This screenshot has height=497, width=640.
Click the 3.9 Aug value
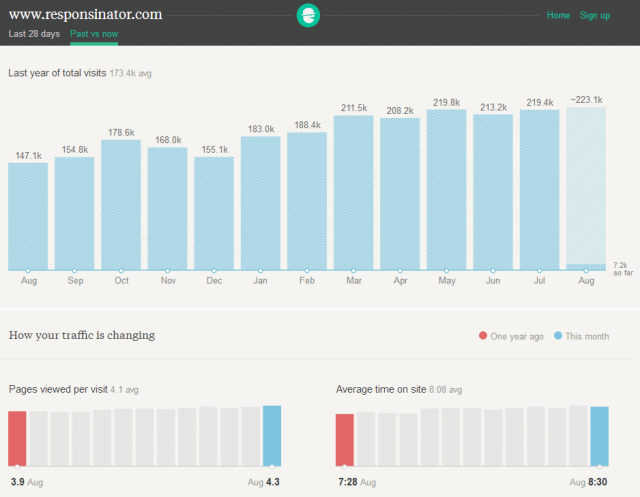27,482
